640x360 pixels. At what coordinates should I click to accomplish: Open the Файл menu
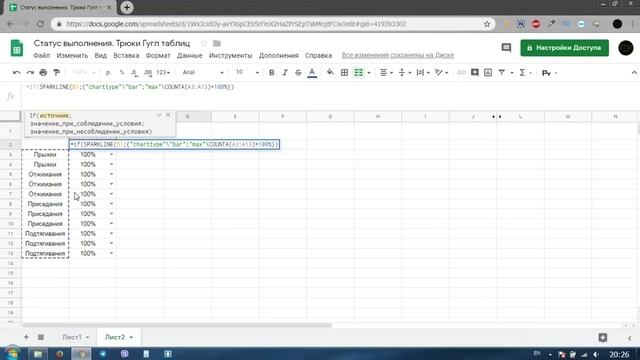[x=42, y=56]
